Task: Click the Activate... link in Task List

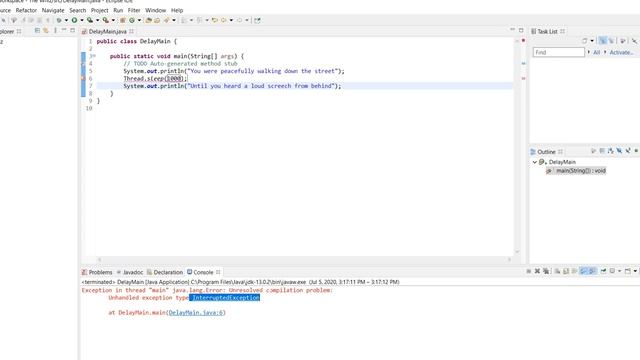Action: 622,52
